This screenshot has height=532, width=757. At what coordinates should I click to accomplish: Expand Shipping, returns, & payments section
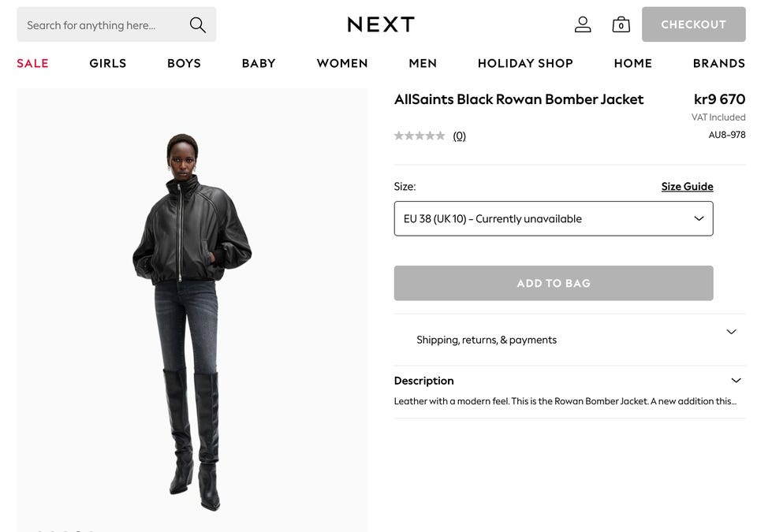pyautogui.click(x=569, y=340)
